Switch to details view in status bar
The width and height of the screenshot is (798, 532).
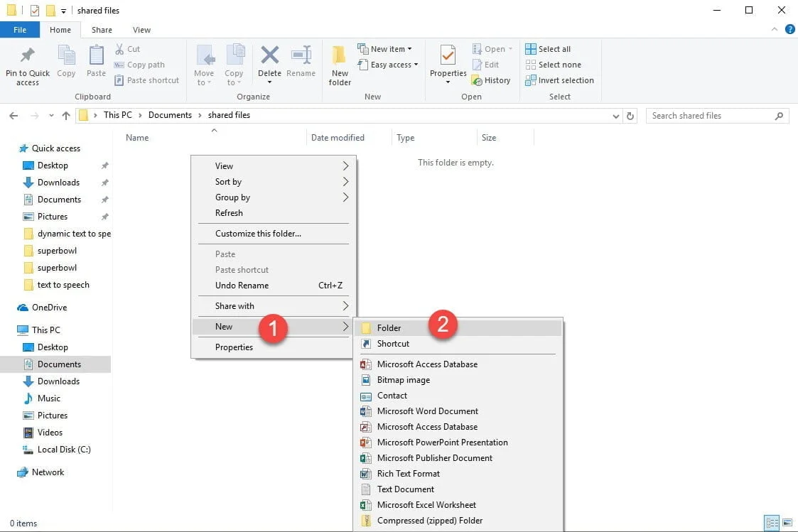click(773, 522)
